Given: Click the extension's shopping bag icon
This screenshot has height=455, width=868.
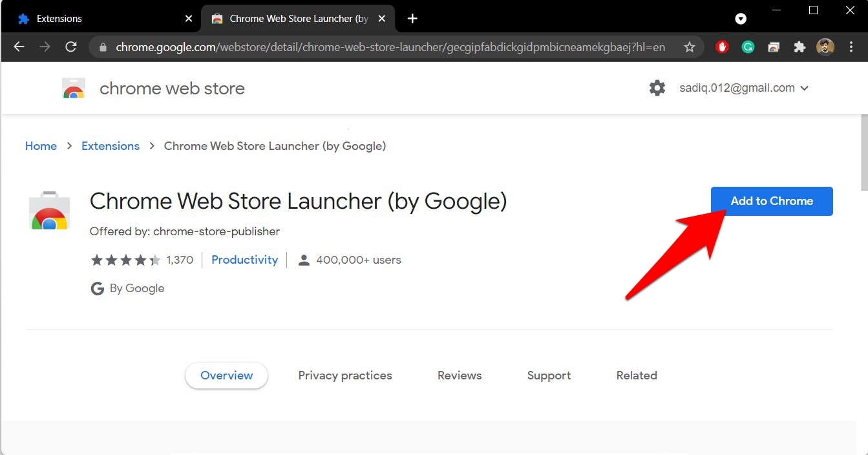Looking at the screenshot, I should click(x=49, y=210).
